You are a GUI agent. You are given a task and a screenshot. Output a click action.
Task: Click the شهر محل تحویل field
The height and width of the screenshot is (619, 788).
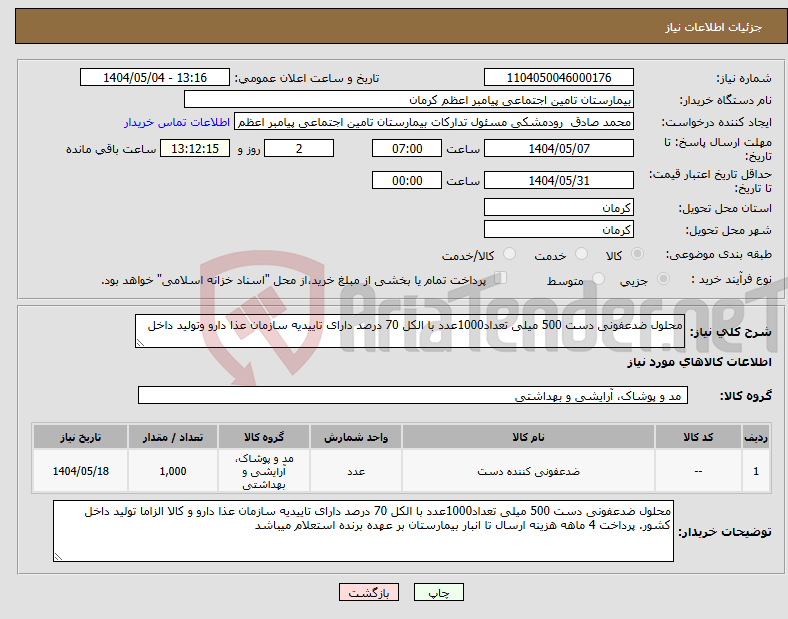[559, 229]
